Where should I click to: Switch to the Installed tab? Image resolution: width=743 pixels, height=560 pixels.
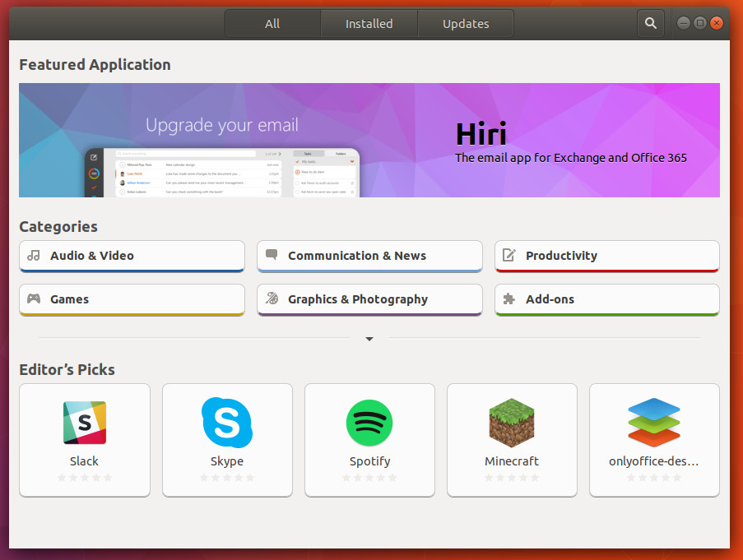[x=369, y=24]
